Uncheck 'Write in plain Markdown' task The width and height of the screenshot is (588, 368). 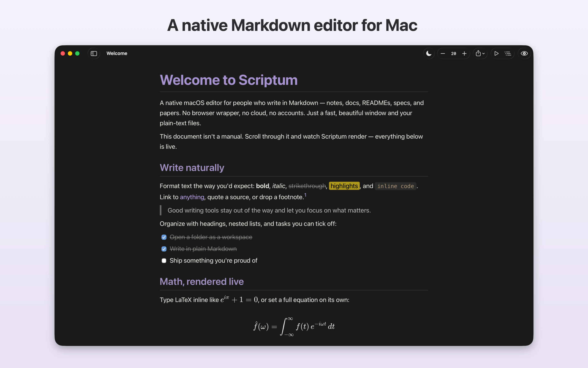click(164, 249)
